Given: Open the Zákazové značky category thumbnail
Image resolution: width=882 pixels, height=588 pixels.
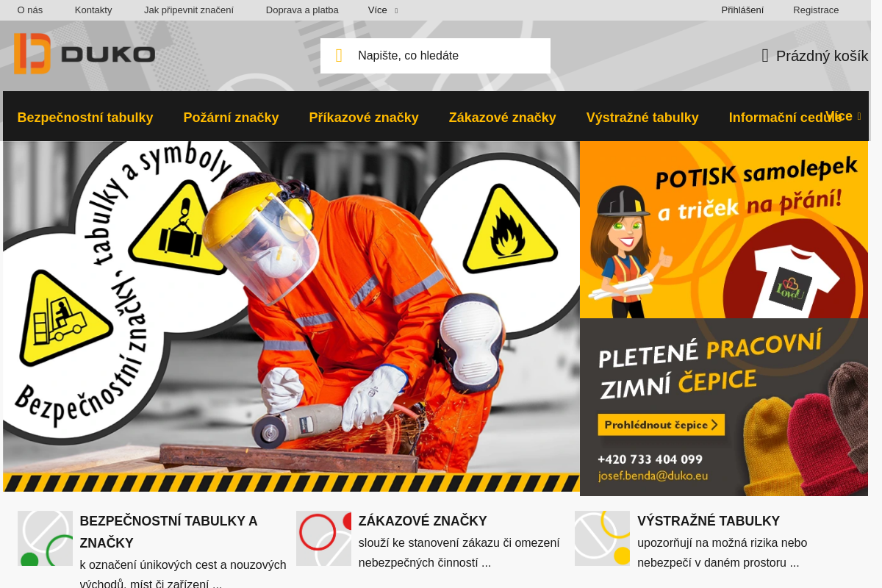Looking at the screenshot, I should [323, 538].
